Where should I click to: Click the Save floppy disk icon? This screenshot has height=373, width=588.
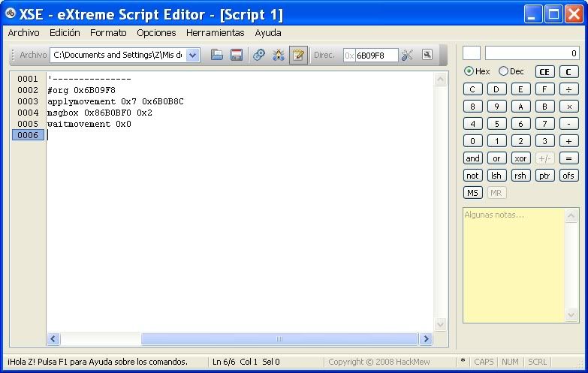pos(237,55)
